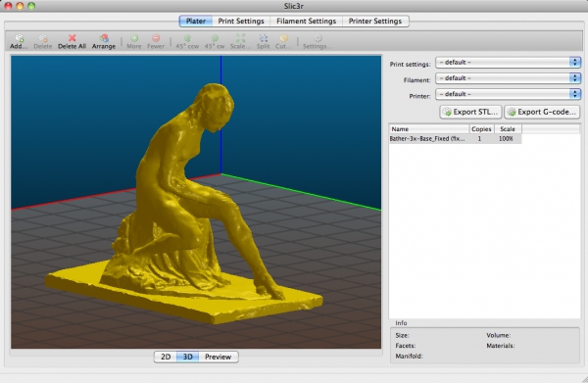Screen dimensions: 588x383
Task: Click the Fewer copies icon
Action: coord(156,38)
